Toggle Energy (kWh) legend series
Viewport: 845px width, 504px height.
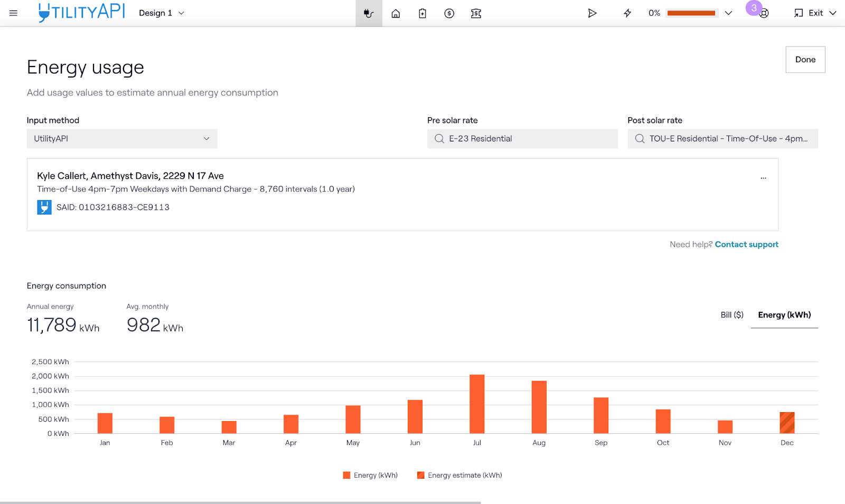(x=370, y=475)
